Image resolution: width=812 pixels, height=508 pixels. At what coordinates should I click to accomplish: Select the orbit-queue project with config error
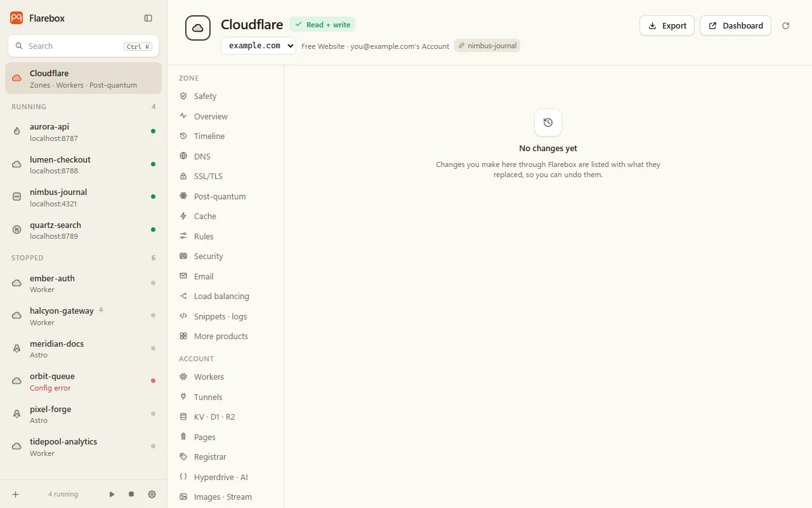point(83,381)
